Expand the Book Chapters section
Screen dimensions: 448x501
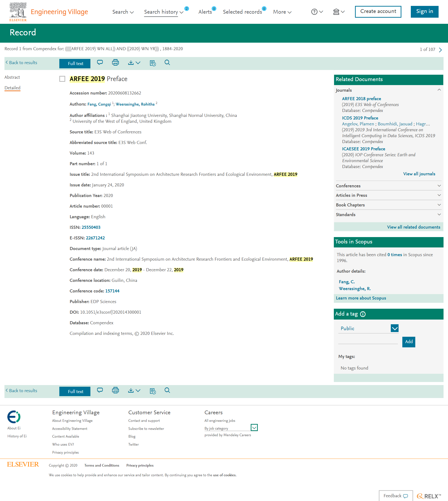click(388, 205)
